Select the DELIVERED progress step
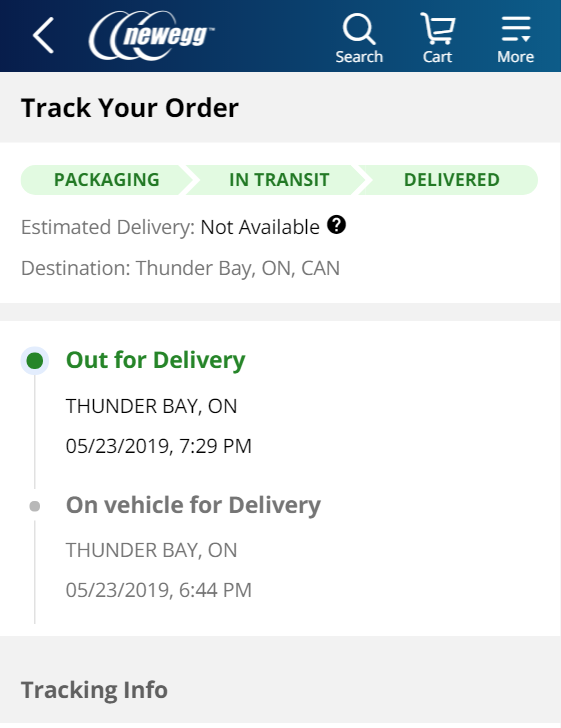Image resolution: width=561 pixels, height=728 pixels. pos(451,180)
